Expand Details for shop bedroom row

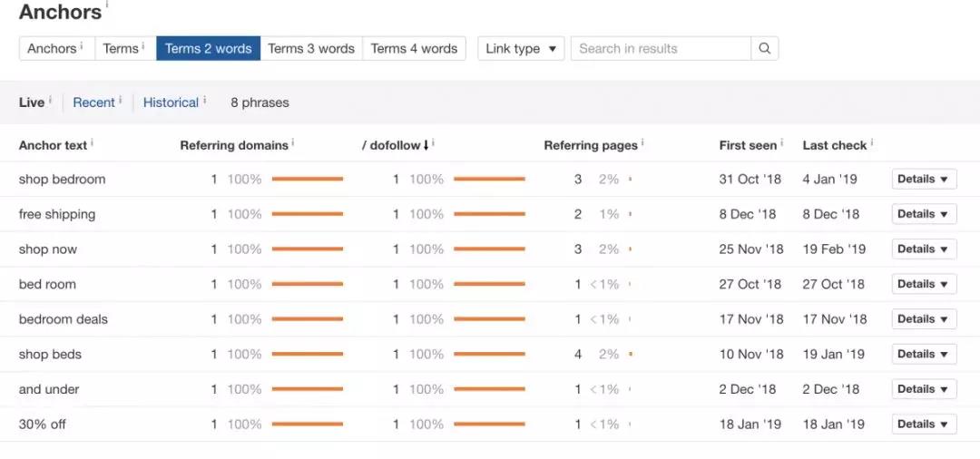924,180
